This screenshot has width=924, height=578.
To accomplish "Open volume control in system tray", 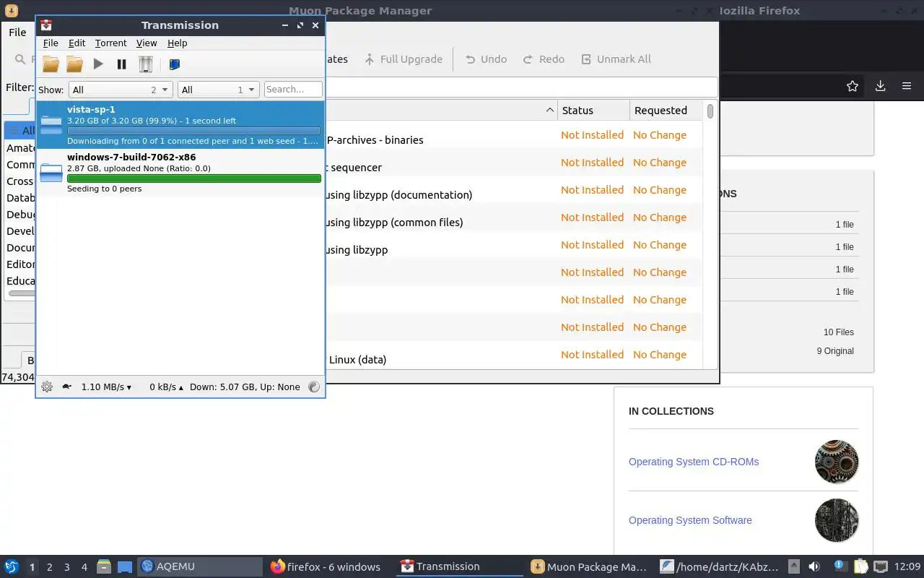I will (814, 566).
